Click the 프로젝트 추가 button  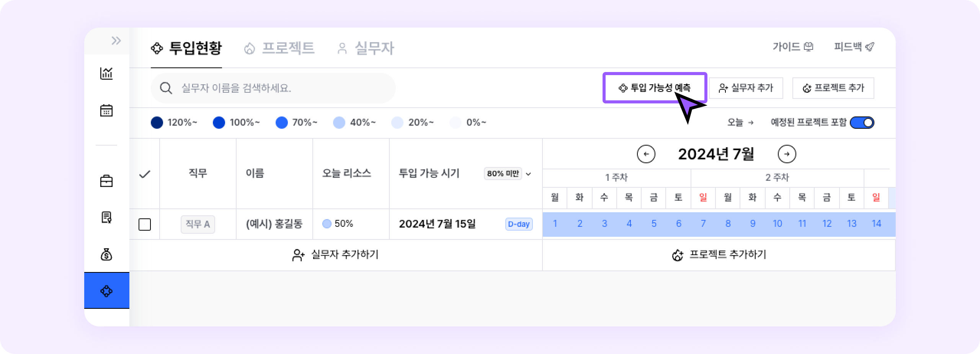(x=833, y=88)
